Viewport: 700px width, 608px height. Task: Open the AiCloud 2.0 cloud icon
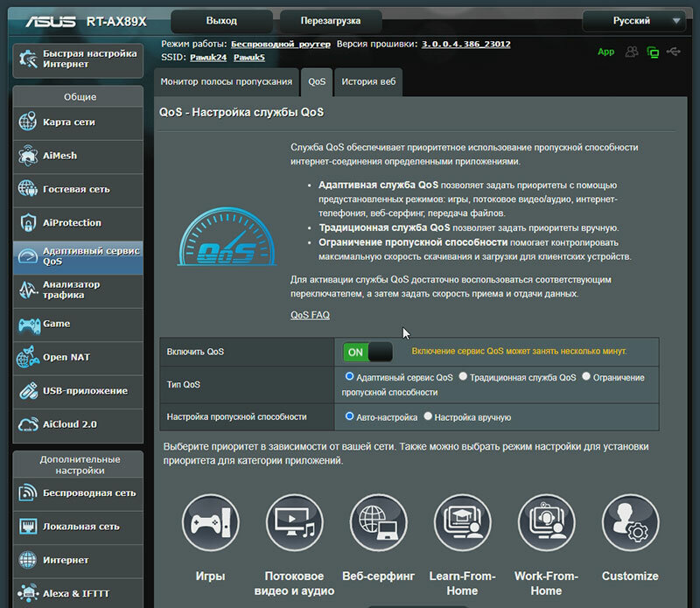point(28,424)
